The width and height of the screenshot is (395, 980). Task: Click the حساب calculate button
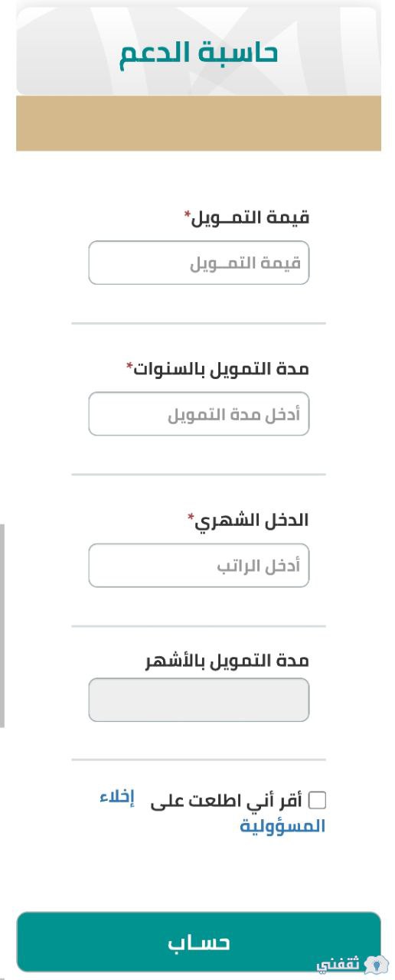click(198, 942)
